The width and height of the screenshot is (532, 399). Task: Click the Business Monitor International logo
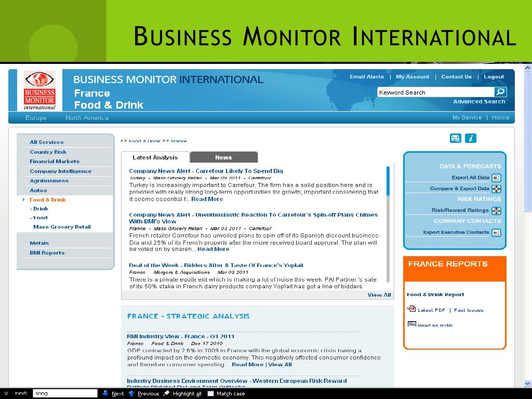coord(39,90)
